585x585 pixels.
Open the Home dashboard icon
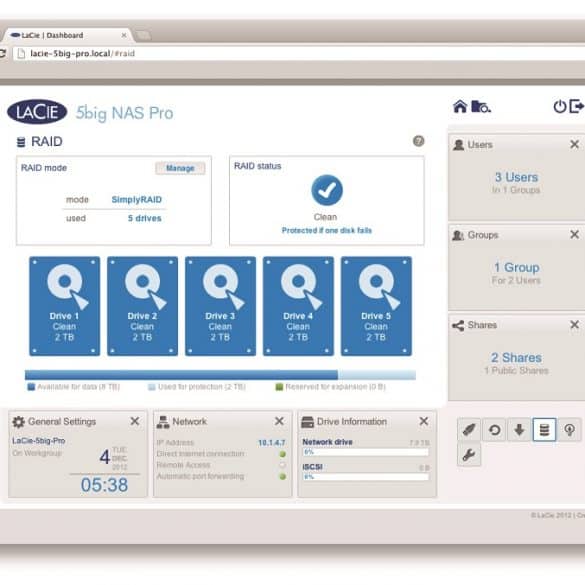click(460, 107)
